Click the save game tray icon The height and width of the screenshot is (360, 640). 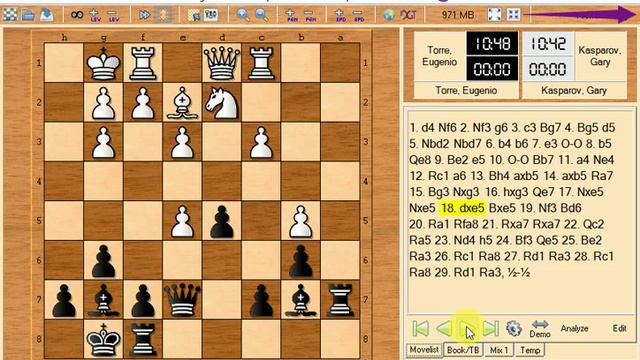[47, 15]
